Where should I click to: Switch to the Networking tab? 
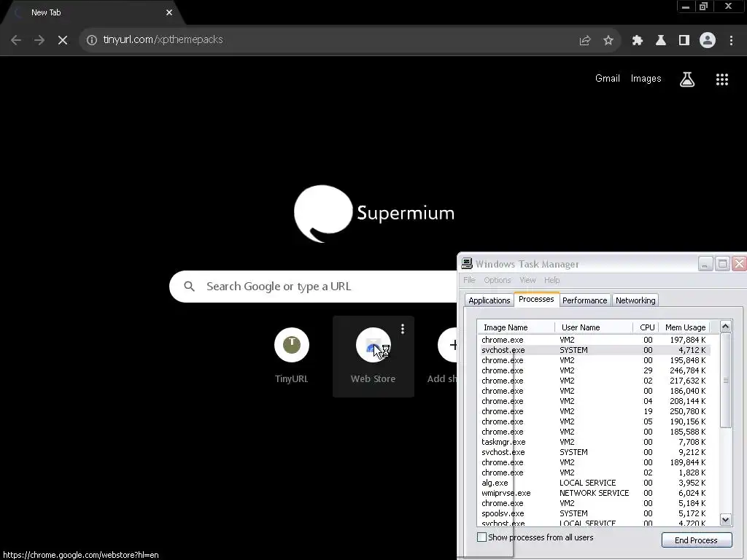[635, 300]
